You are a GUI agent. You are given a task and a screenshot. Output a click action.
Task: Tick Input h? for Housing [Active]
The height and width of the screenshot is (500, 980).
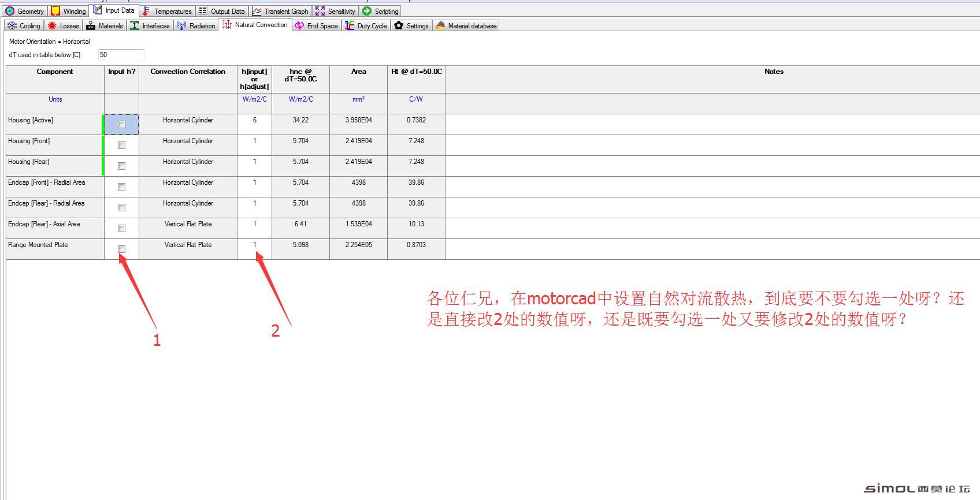pos(121,124)
